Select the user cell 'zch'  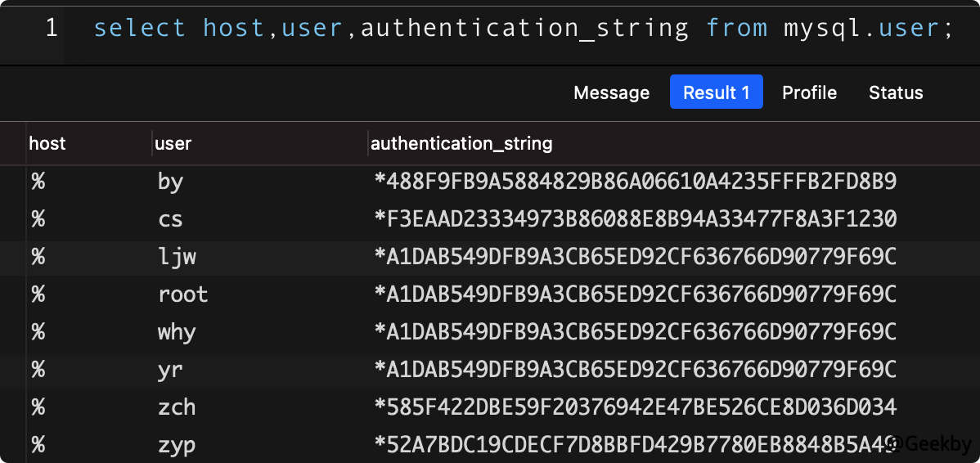click(x=177, y=407)
